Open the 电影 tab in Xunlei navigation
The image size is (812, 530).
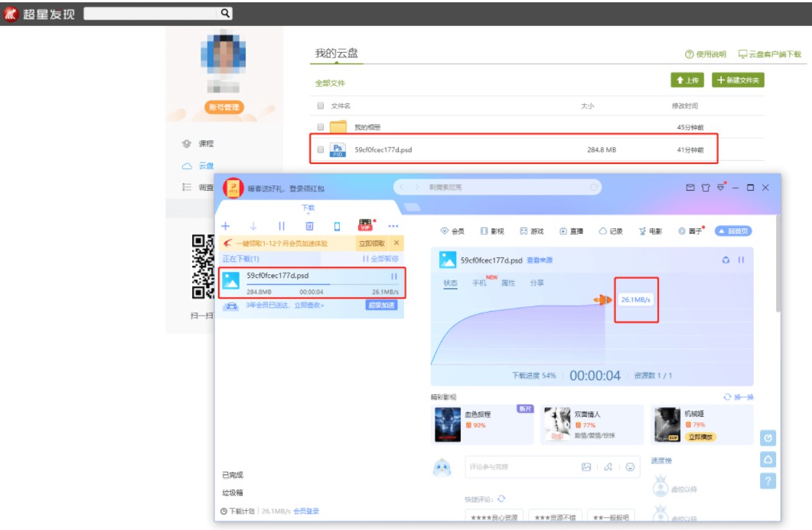coord(651,231)
